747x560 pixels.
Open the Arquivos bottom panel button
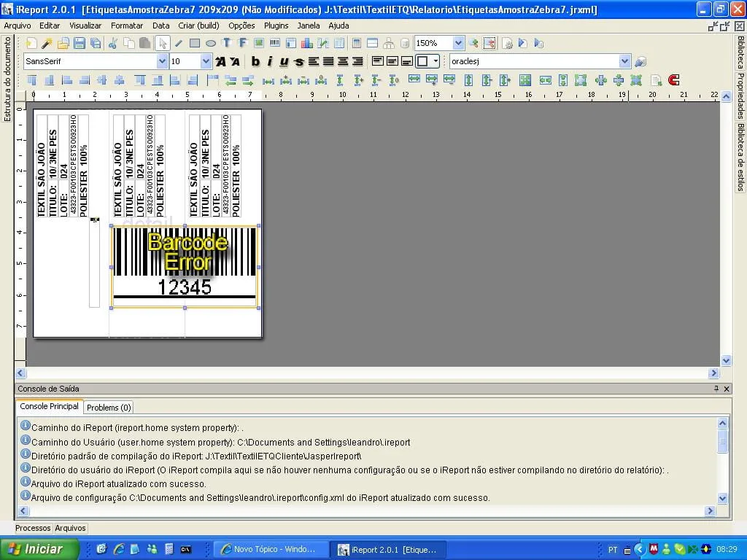point(70,528)
